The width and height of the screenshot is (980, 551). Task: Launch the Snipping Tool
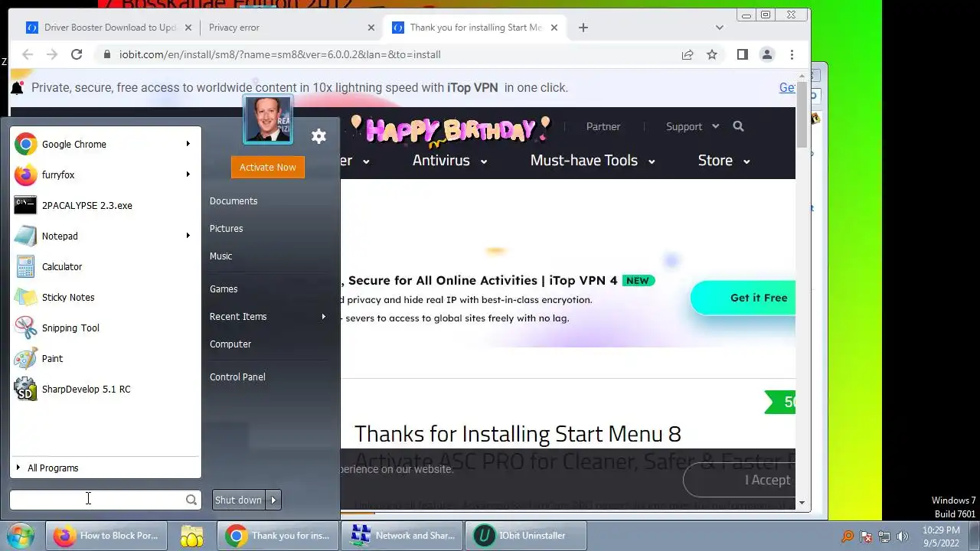pos(105,328)
